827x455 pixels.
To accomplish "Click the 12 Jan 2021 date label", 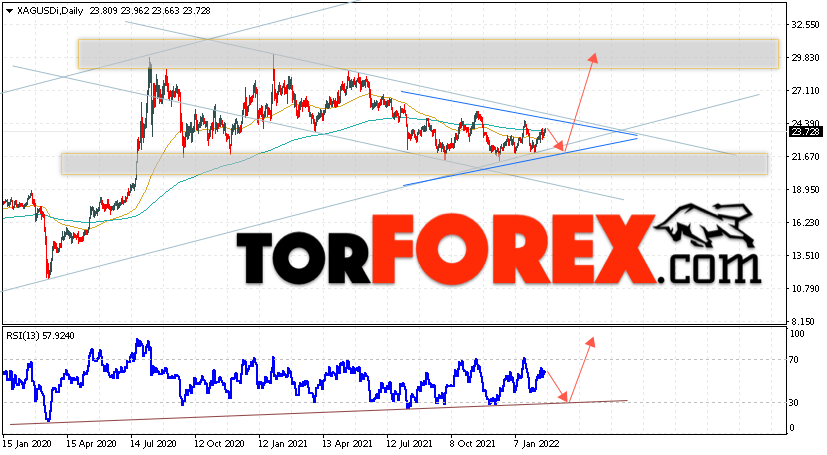I will (283, 443).
